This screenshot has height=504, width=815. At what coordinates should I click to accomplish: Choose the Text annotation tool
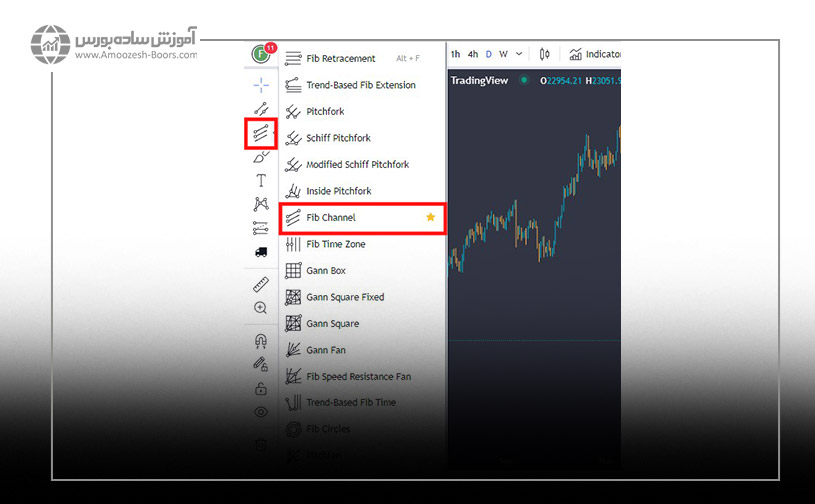261,181
